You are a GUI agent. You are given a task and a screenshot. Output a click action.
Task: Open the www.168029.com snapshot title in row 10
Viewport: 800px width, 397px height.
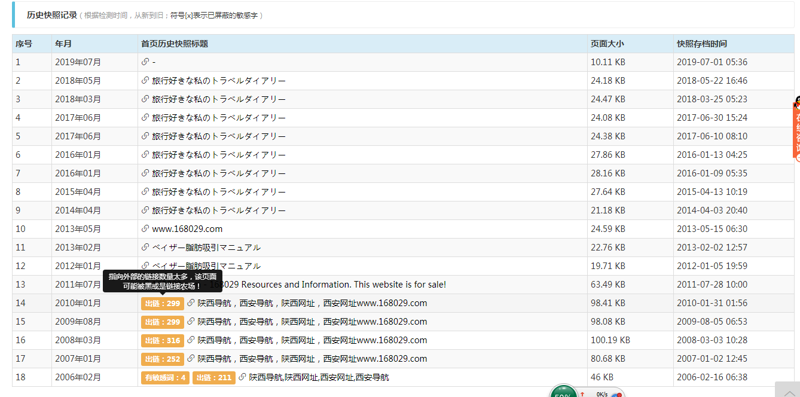(x=187, y=229)
